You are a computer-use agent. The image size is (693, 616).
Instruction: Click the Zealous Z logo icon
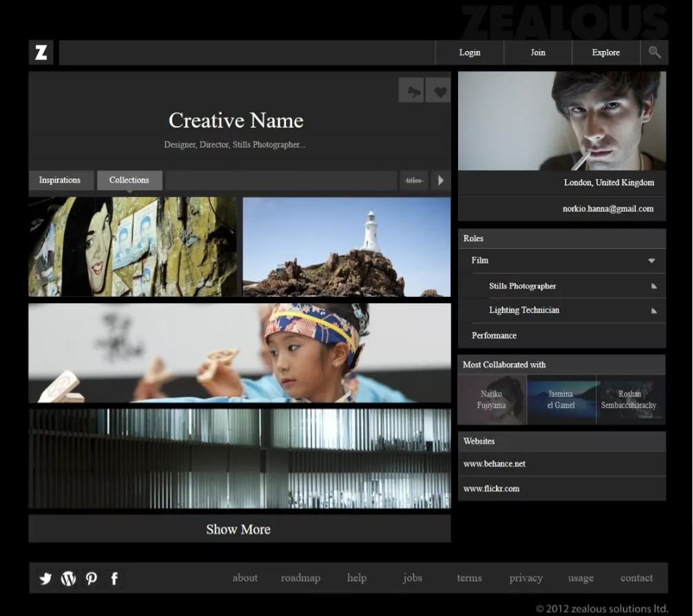click(x=41, y=52)
